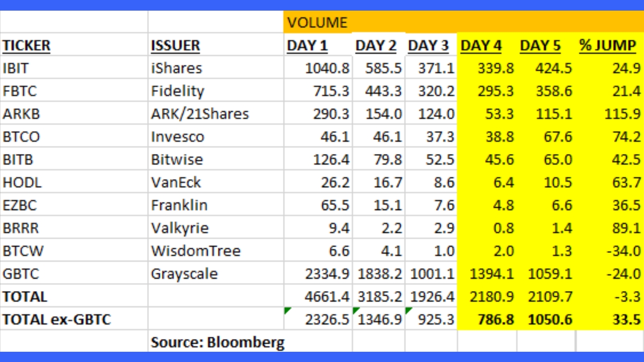
Task: Select the TOTAL ex-GBTC row label
Action: (x=57, y=320)
